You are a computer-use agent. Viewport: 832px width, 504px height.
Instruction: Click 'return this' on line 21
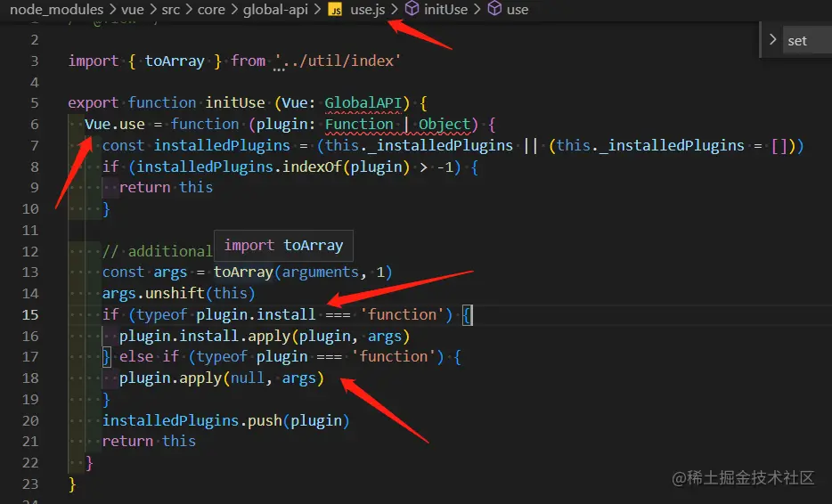(149, 442)
